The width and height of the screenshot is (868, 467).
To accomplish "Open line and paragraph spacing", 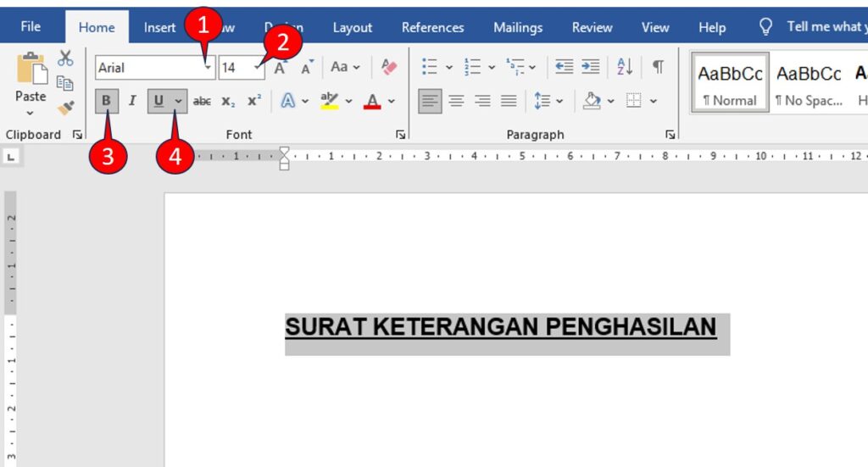I will pyautogui.click(x=548, y=101).
